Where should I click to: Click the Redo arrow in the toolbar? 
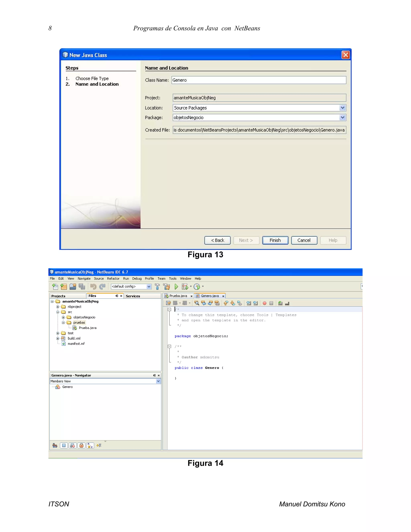click(x=102, y=287)
